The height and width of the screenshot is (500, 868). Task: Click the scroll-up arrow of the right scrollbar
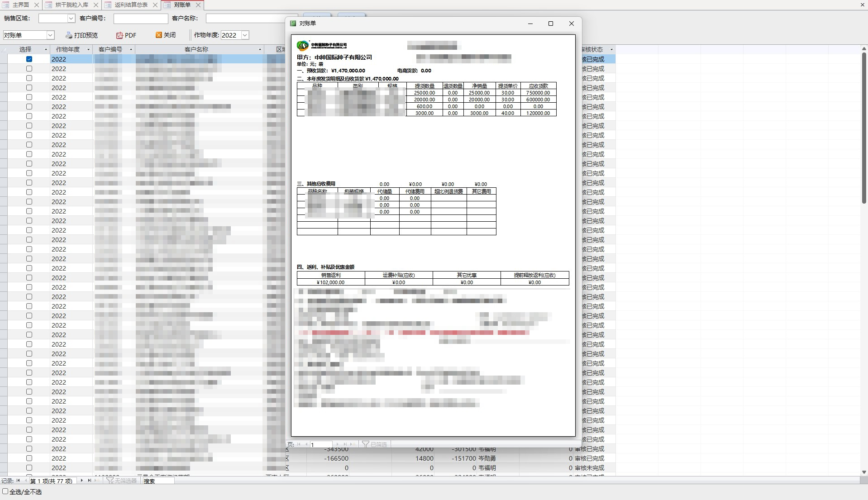click(x=863, y=49)
